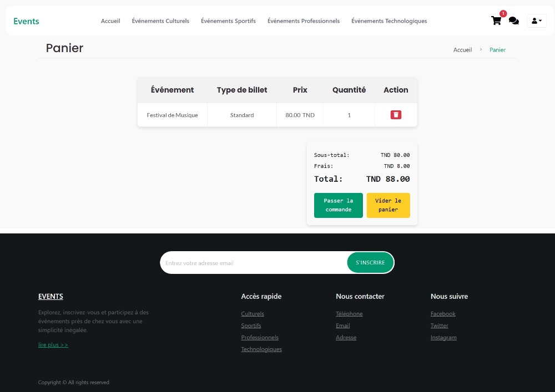This screenshot has height=392, width=555.
Task: Click the Events logo
Action: click(26, 21)
